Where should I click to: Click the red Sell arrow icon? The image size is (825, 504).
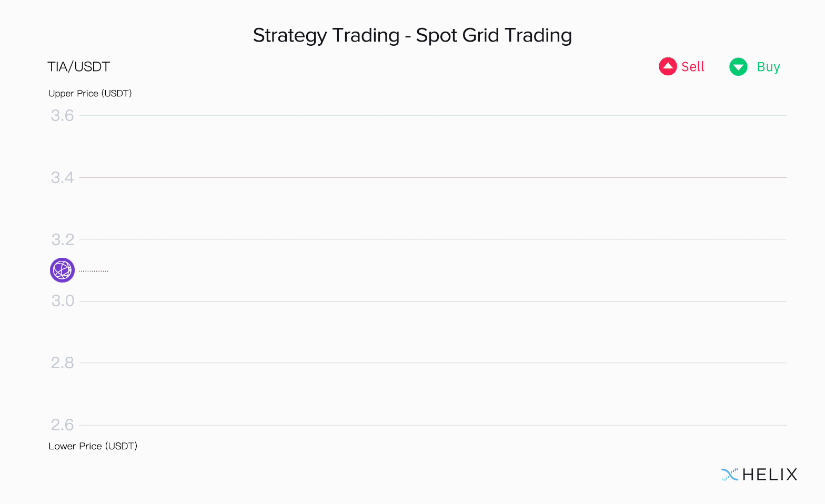click(x=668, y=66)
